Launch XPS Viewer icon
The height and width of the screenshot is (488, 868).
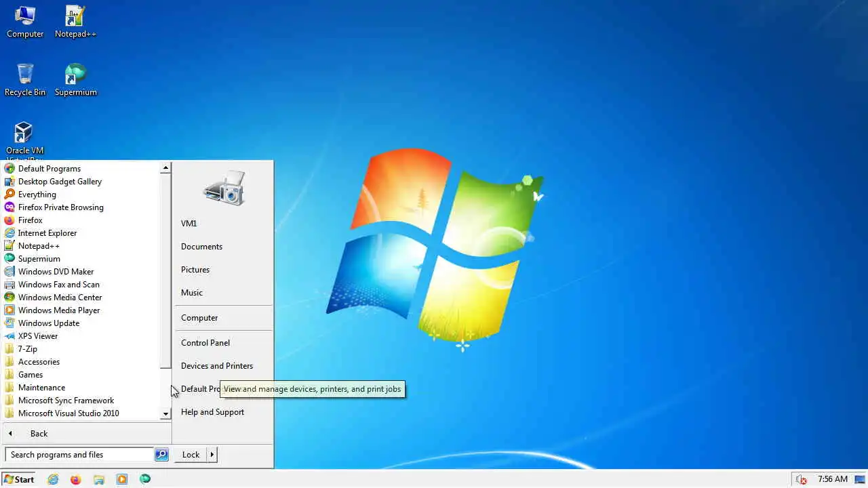click(x=9, y=336)
